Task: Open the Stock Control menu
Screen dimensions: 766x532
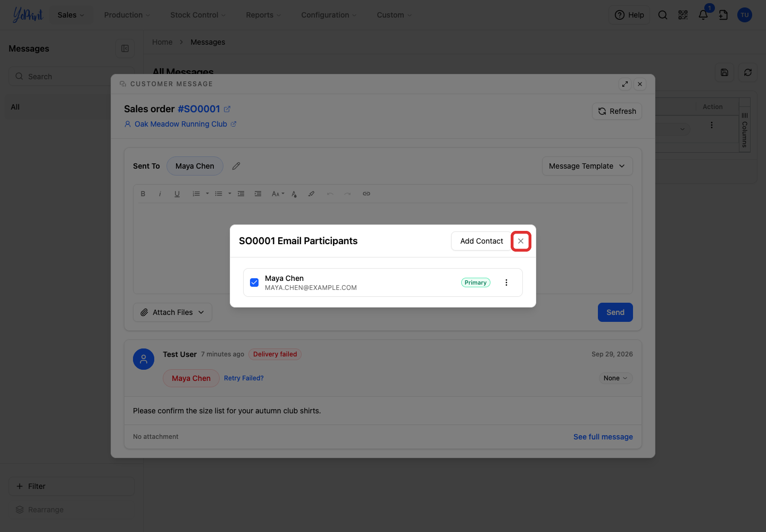Action: click(x=198, y=15)
